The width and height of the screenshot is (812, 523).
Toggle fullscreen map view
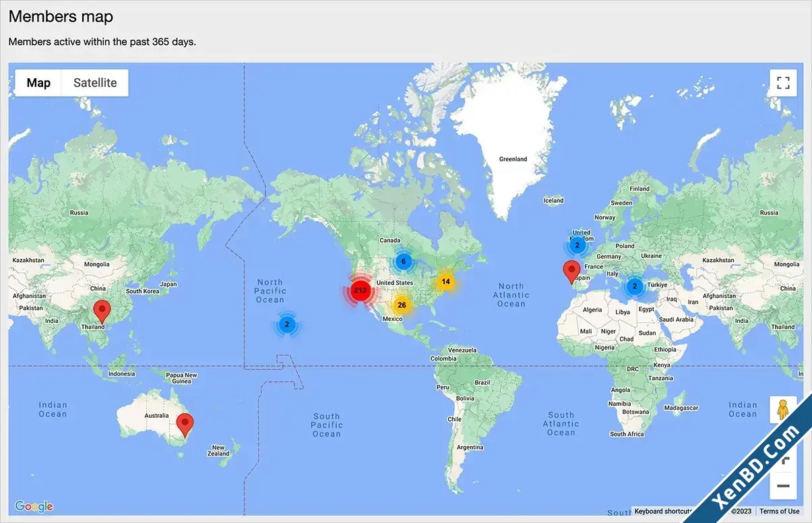783,83
